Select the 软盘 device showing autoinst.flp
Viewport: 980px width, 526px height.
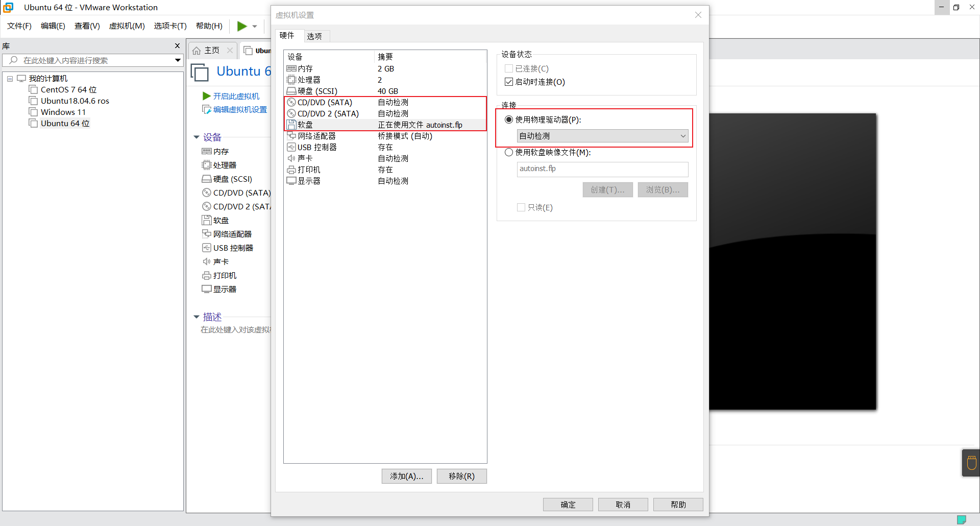(305, 125)
